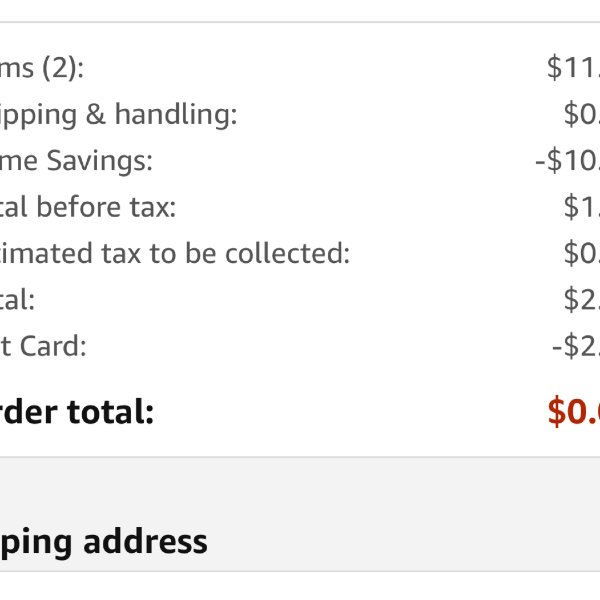
Task: Click the Items (2) label
Action: 41,69
